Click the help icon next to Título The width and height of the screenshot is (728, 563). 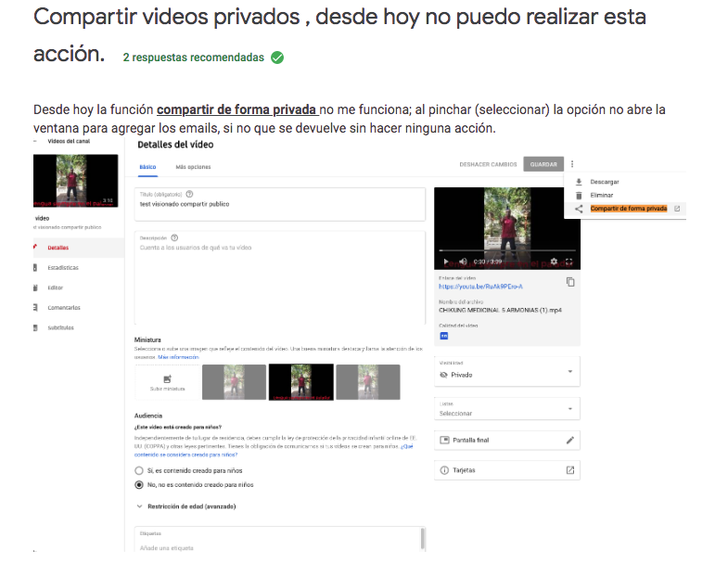(189, 194)
